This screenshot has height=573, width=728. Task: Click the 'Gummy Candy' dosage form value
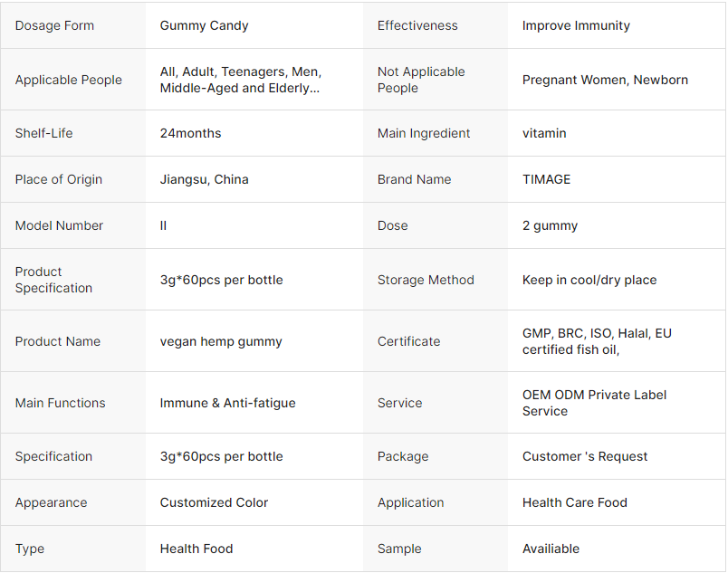pos(204,25)
